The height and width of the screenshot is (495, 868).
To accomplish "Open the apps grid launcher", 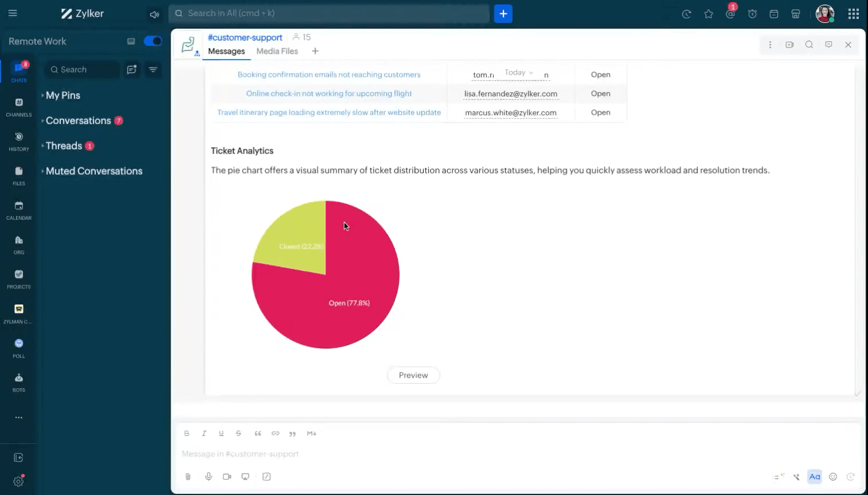I will click(854, 14).
